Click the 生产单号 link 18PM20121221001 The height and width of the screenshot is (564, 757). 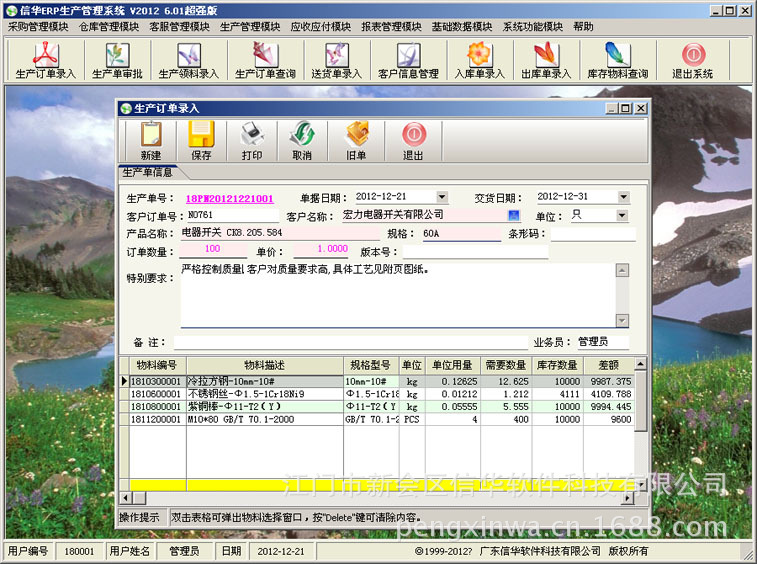point(229,198)
